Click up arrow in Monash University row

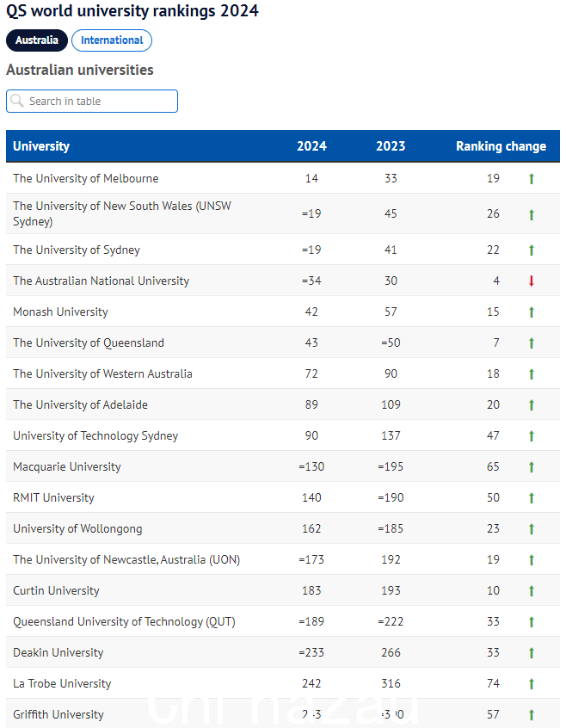coord(532,312)
